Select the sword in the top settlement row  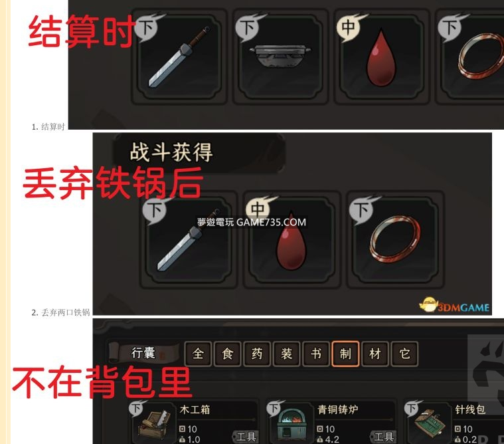tap(179, 56)
